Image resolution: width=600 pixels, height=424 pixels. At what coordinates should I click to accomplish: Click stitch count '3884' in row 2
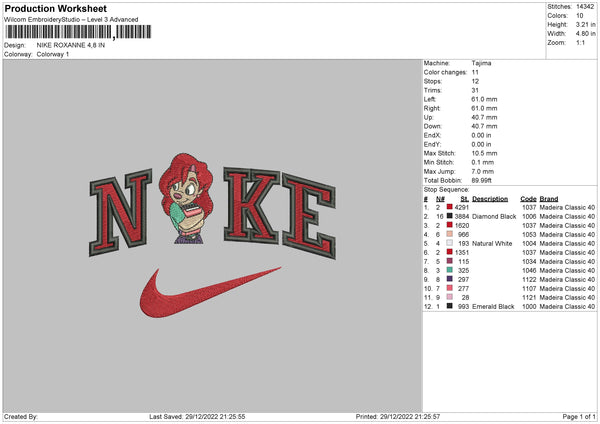pos(462,217)
